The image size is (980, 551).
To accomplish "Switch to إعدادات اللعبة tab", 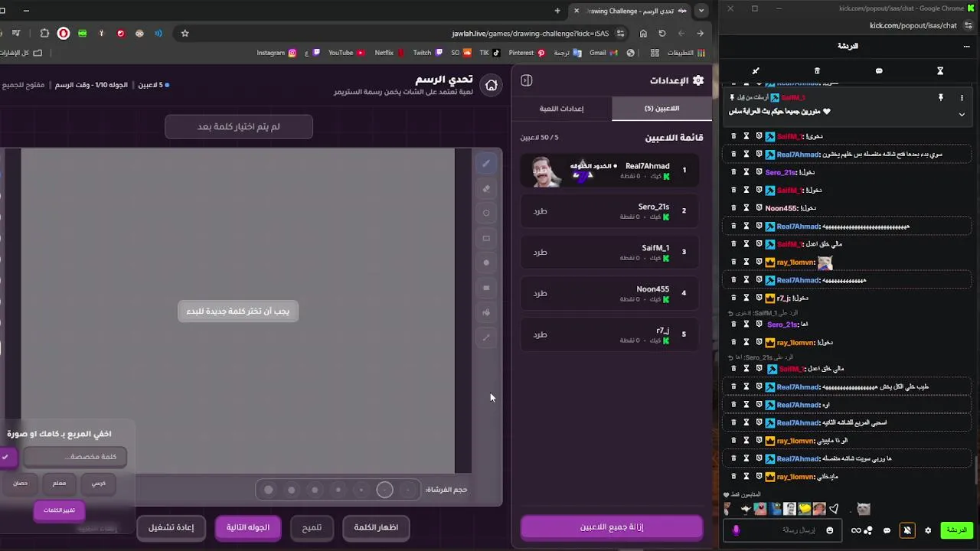I will click(561, 109).
